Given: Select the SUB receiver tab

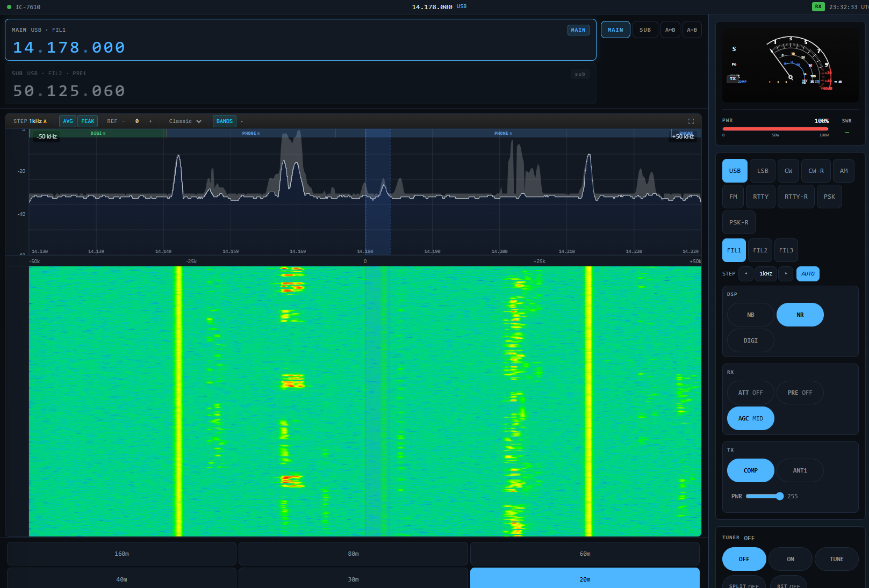Looking at the screenshot, I should (645, 30).
